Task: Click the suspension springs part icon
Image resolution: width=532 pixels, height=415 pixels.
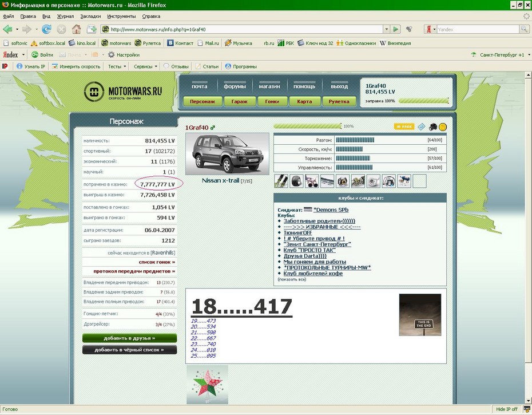Action: tap(281, 181)
